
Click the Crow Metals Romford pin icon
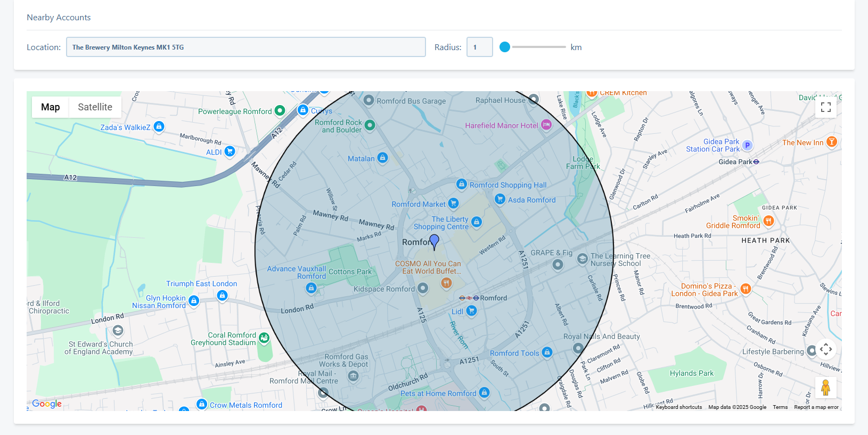click(x=202, y=404)
